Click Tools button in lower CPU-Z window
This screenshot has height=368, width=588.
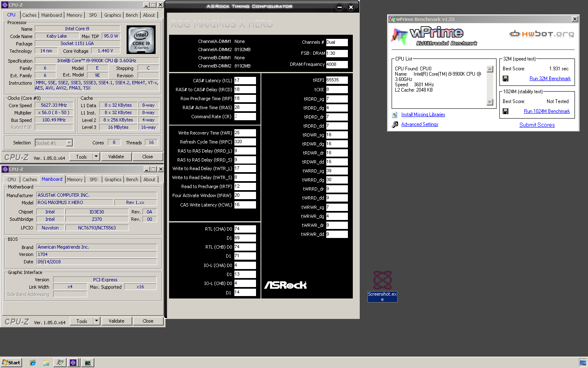coord(82,321)
